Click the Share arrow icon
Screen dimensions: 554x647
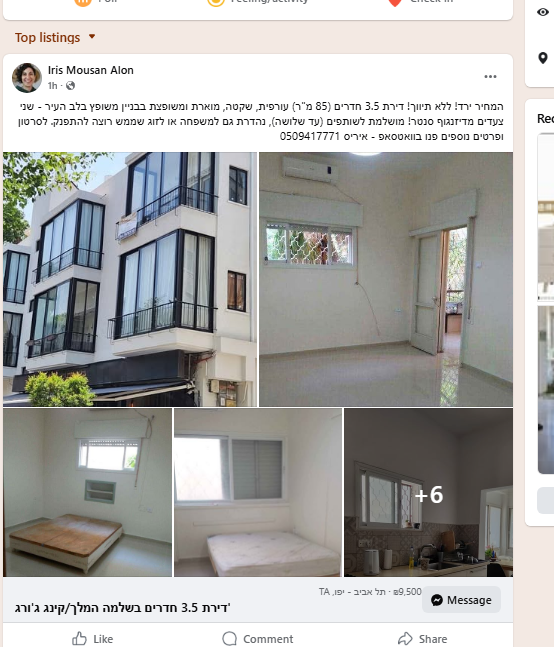pyautogui.click(x=405, y=638)
